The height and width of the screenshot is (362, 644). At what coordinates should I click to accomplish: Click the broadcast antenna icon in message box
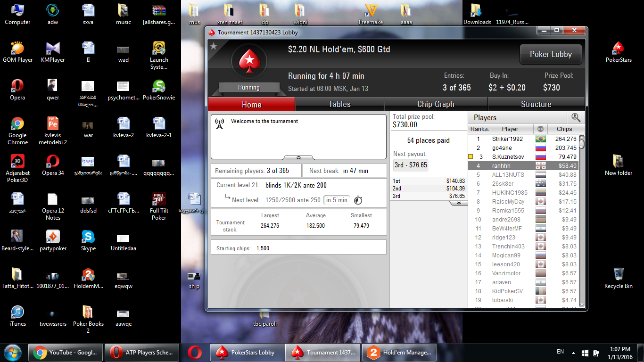click(x=219, y=123)
